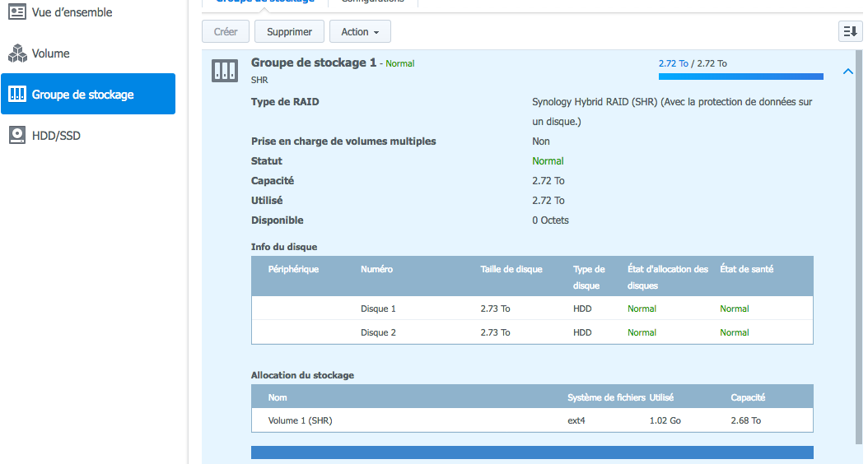The height and width of the screenshot is (464, 868).
Task: Select the Disque 2 row
Action: (532, 332)
